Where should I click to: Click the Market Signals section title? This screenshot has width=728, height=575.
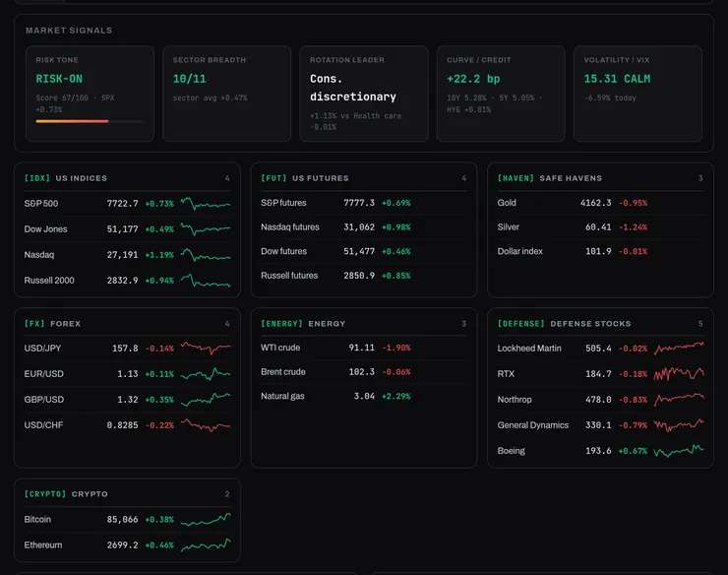(x=69, y=31)
